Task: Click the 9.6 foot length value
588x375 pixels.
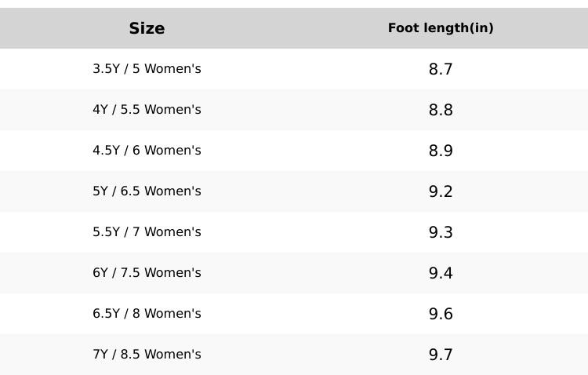Action: (x=441, y=314)
